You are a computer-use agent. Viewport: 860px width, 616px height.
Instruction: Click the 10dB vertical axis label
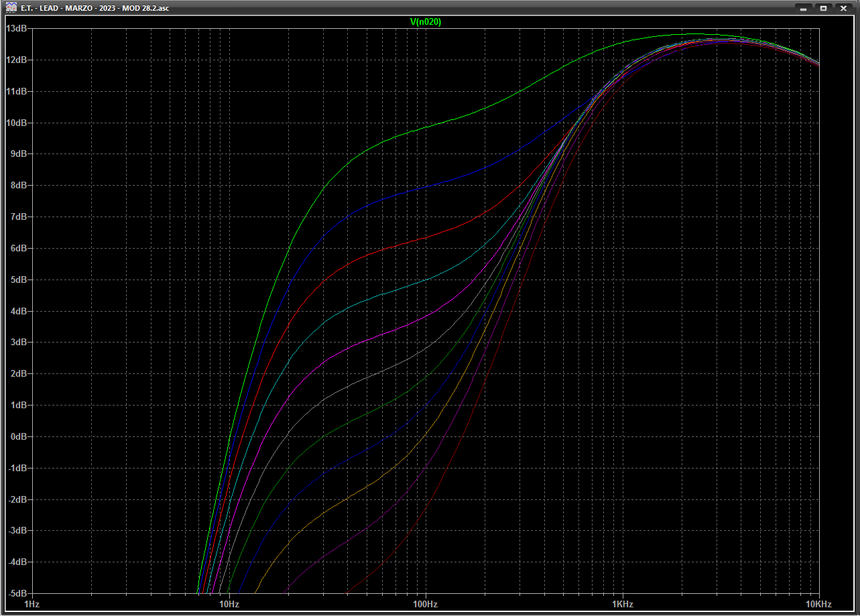click(16, 123)
